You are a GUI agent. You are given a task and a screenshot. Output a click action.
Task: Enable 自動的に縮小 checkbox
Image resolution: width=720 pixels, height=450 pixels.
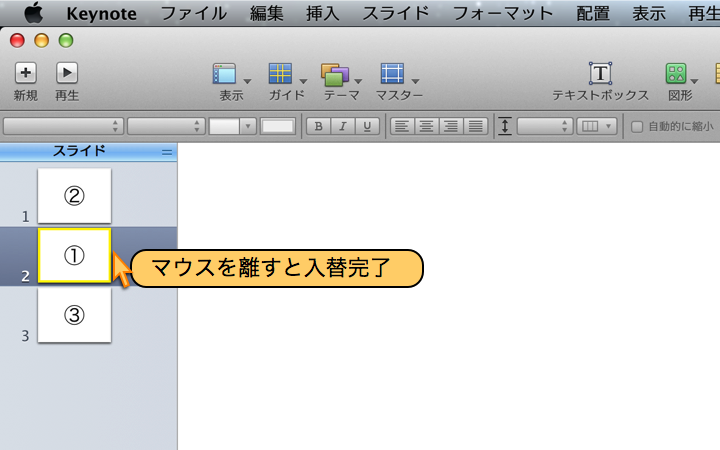tap(636, 127)
